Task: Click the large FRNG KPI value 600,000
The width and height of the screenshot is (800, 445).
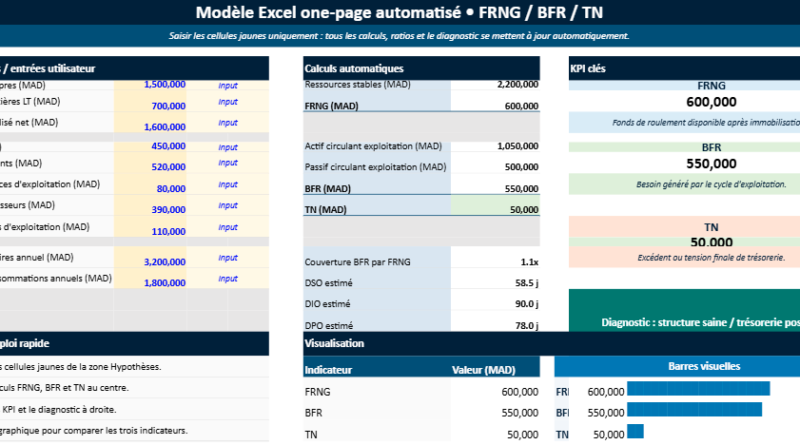Action: 711,102
